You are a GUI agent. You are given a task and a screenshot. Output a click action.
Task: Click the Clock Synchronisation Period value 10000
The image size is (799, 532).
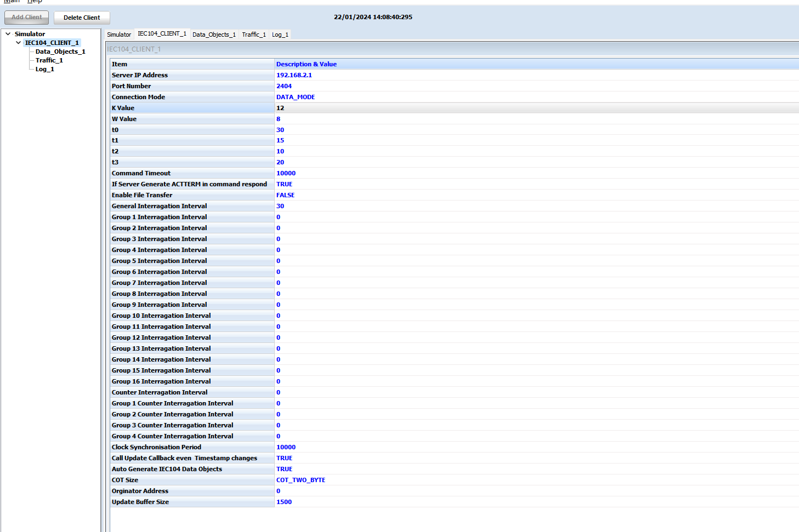tap(286, 447)
